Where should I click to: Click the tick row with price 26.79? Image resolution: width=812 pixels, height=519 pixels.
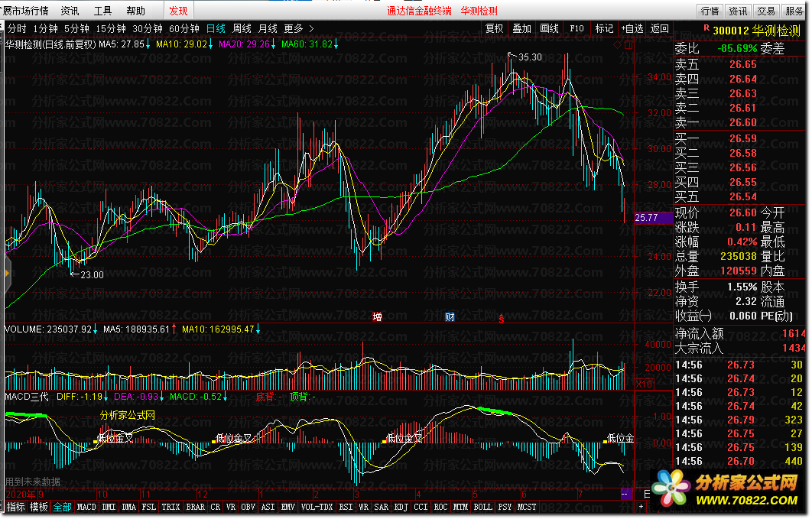[x=739, y=420]
